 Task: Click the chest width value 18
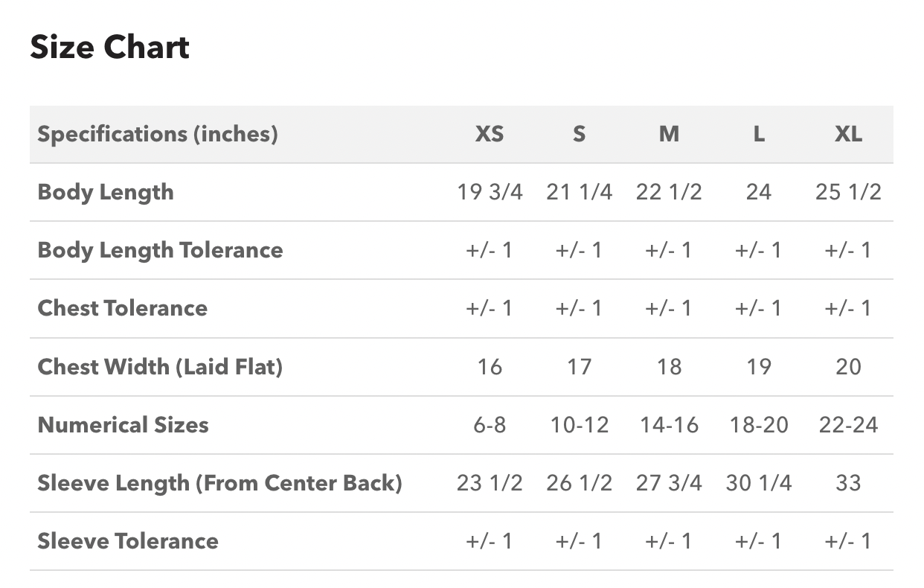[x=669, y=367]
